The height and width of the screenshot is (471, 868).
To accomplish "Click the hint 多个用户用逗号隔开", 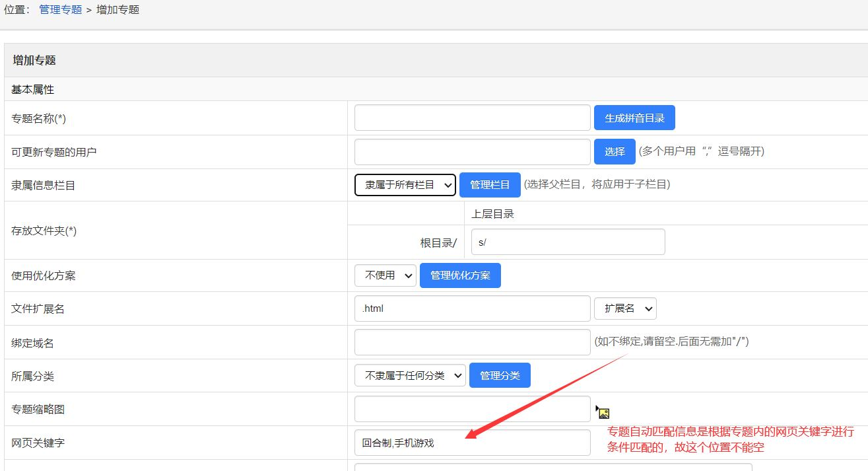I will (x=701, y=151).
